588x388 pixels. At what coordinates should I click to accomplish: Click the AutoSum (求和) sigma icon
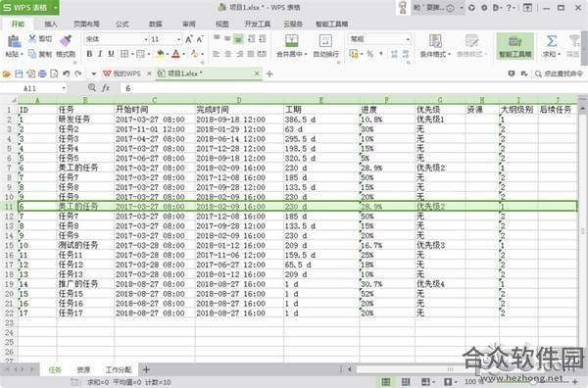pos(551,41)
